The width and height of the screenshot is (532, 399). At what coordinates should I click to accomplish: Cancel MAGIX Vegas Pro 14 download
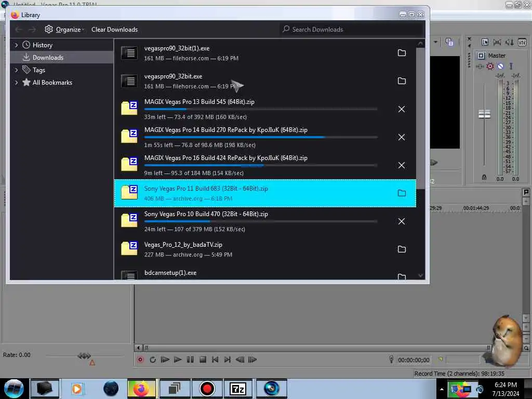click(x=402, y=137)
